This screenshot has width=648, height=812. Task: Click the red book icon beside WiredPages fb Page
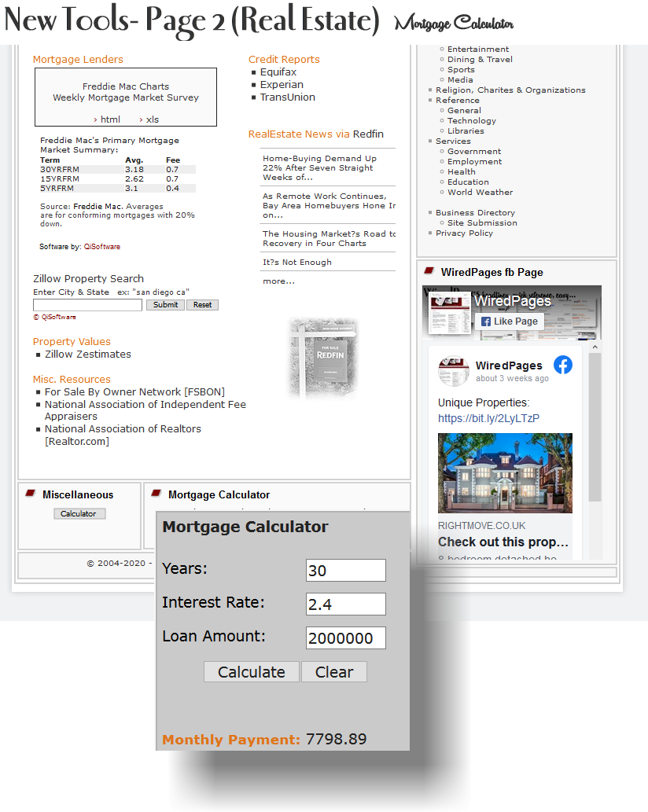(x=429, y=271)
